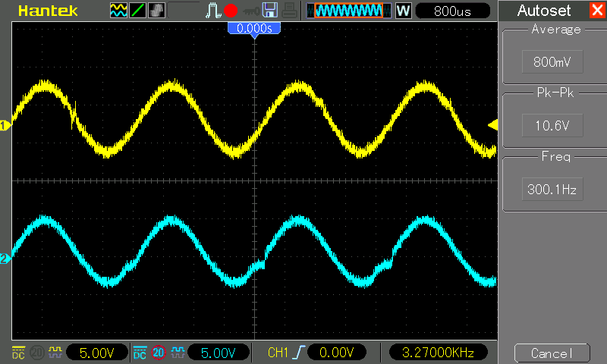Click the channel 2 cyan ground marker
The image size is (607, 364).
coord(5,259)
